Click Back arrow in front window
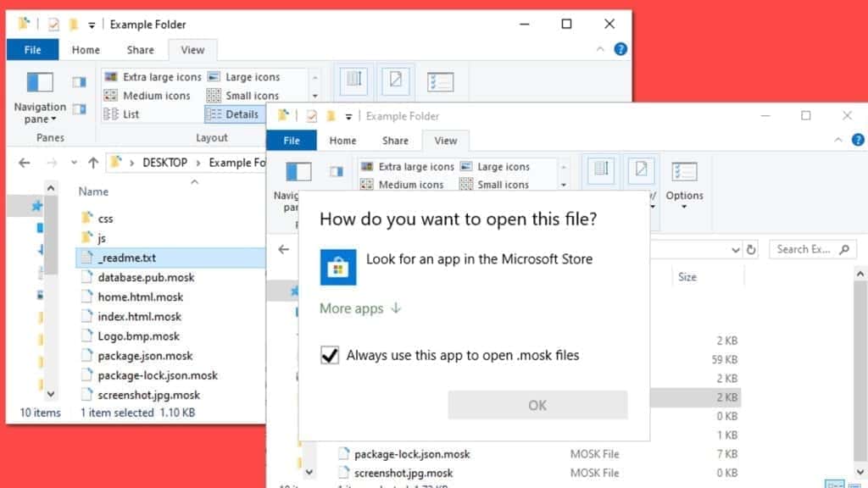This screenshot has height=488, width=868. click(283, 250)
